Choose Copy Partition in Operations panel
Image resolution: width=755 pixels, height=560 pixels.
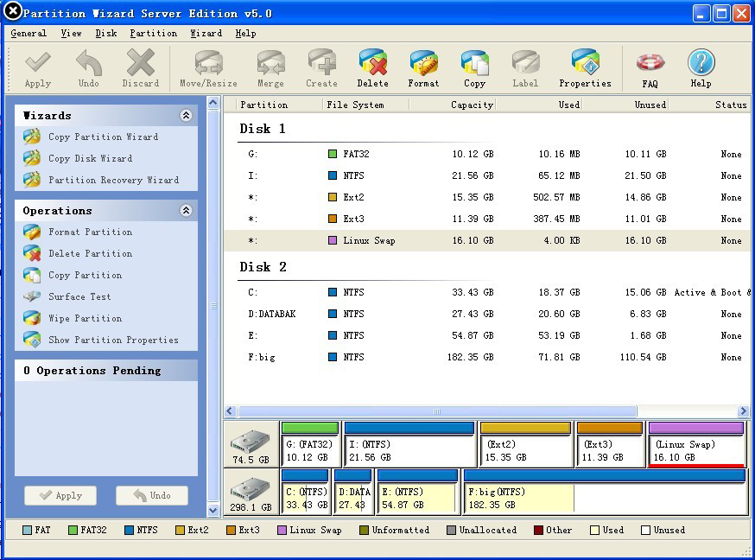[x=73, y=276]
